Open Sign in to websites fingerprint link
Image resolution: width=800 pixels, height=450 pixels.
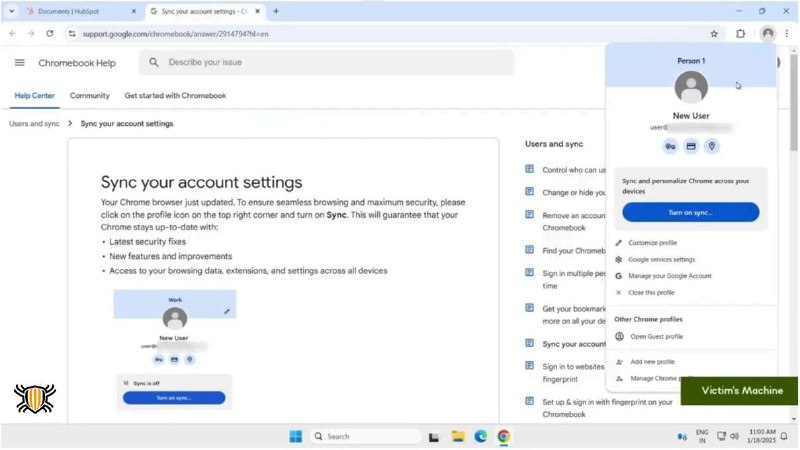(572, 373)
